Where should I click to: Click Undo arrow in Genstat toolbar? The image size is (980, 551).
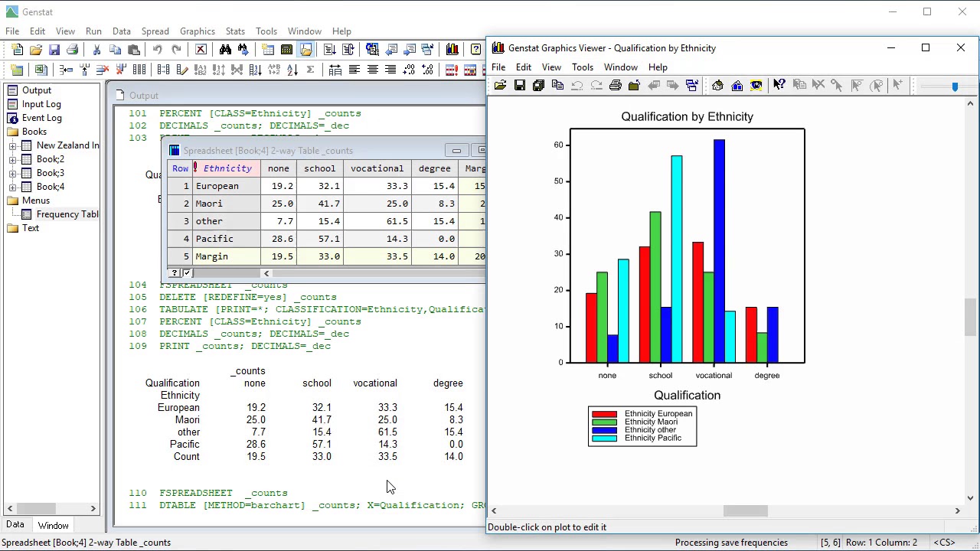157,50
